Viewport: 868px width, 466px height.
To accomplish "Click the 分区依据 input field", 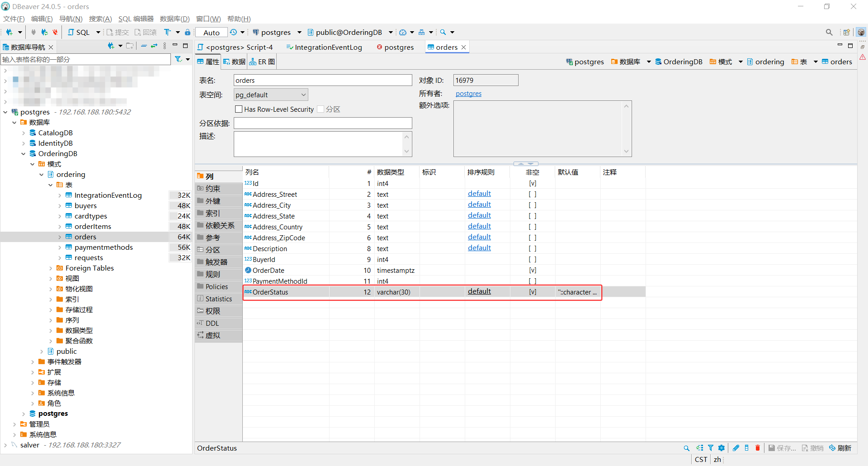I will point(323,123).
